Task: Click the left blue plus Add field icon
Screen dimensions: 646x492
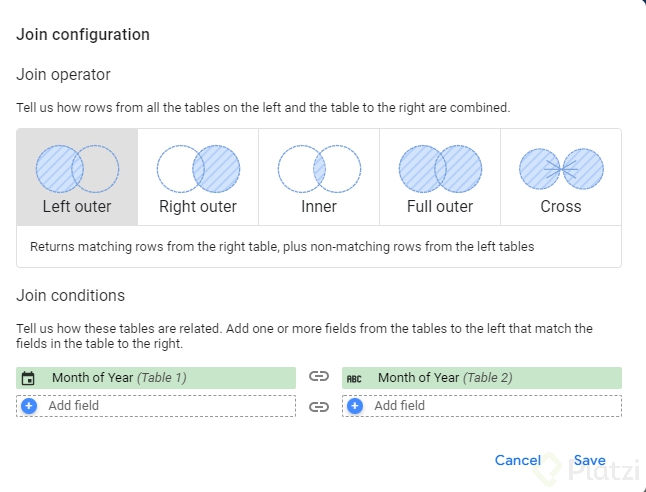Action: [x=29, y=406]
